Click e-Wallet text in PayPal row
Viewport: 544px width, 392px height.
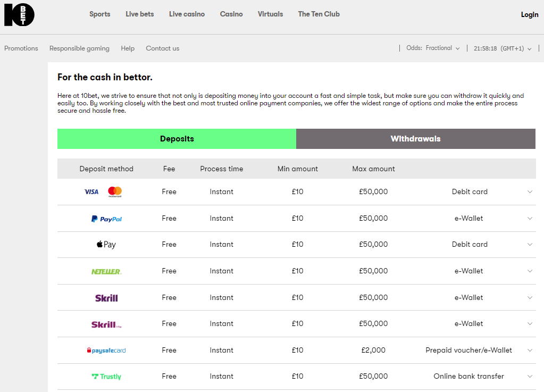coord(468,219)
